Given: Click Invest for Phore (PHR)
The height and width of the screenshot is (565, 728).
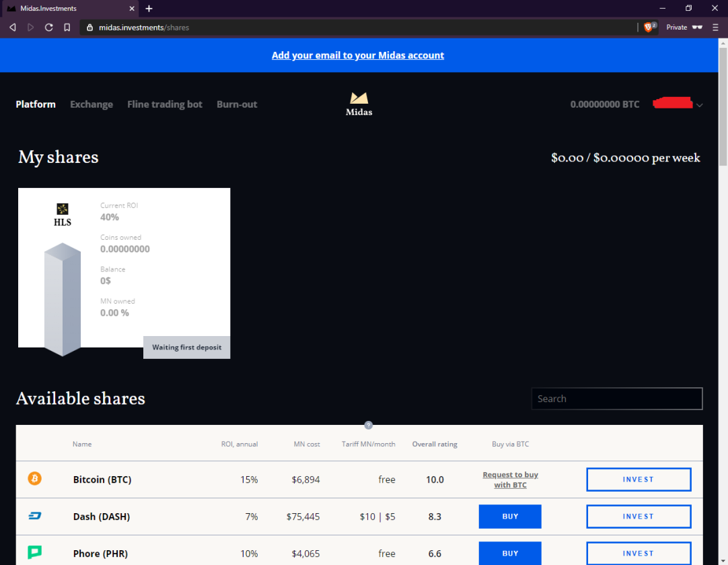Looking at the screenshot, I should point(639,554).
